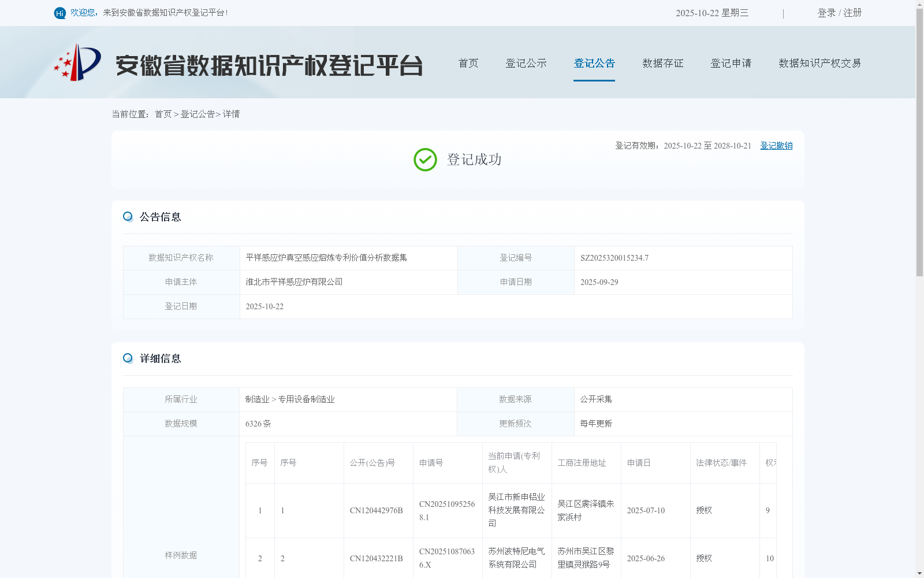Open the 首页 navigation tab
Image resolution: width=924 pixels, height=578 pixels.
(x=468, y=63)
